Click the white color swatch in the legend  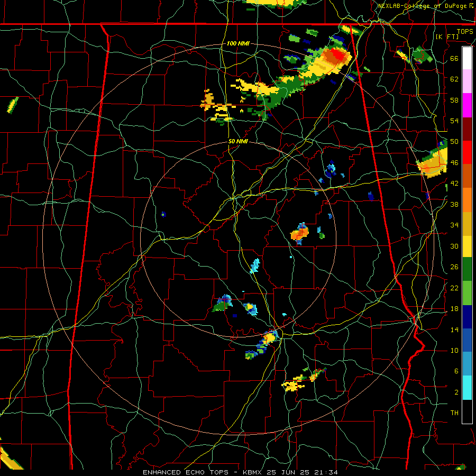(467, 58)
